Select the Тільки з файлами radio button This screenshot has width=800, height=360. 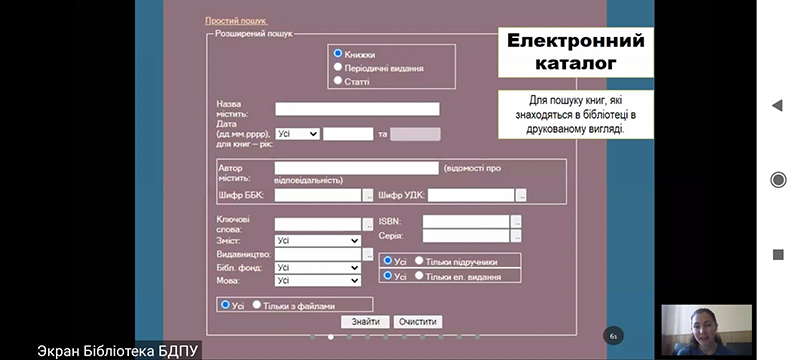click(257, 304)
